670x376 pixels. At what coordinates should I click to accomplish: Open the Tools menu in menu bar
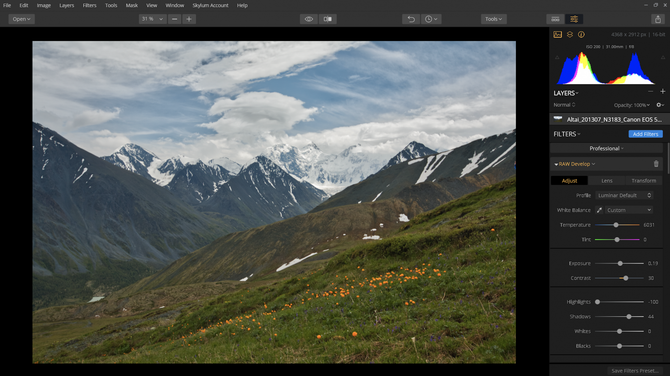click(111, 6)
